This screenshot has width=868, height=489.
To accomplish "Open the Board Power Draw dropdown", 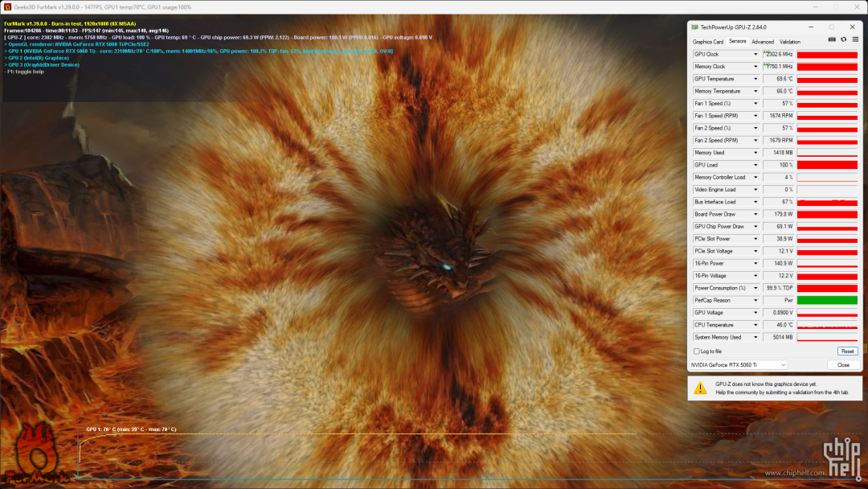I will coord(755,214).
